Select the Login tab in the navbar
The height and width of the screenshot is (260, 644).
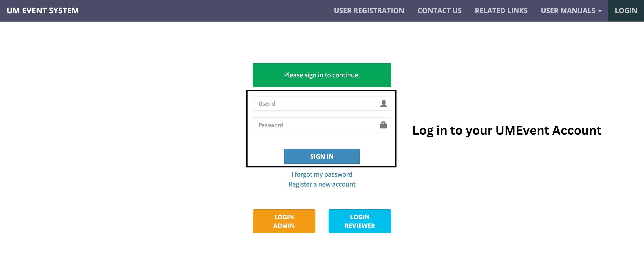click(x=626, y=11)
